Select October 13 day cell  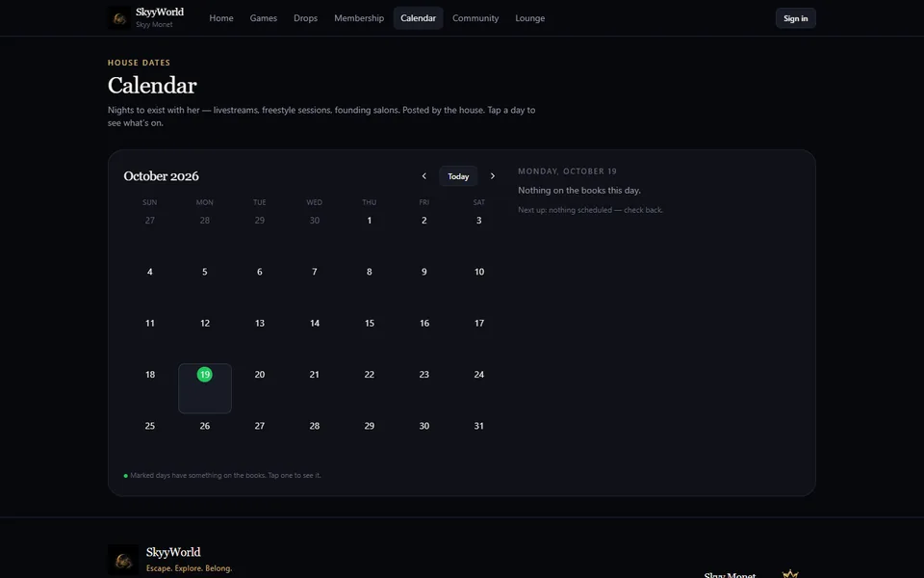259,337
